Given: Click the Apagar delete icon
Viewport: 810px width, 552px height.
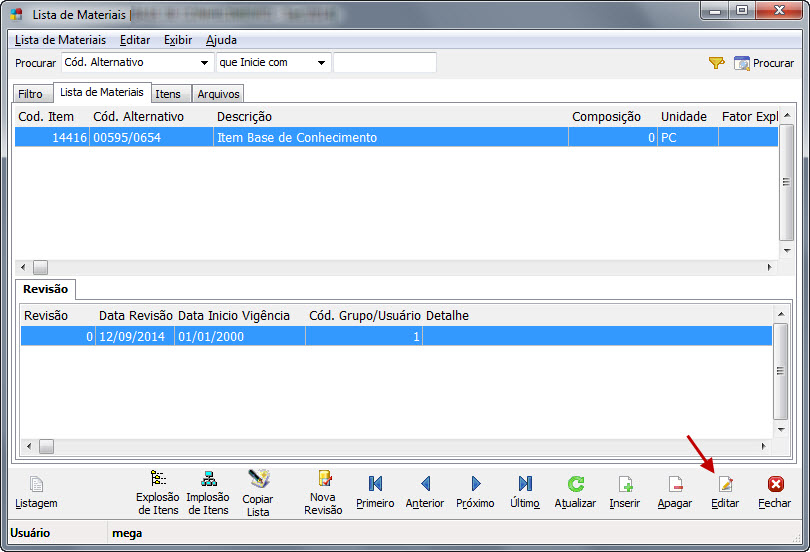Looking at the screenshot, I should coord(675,485).
